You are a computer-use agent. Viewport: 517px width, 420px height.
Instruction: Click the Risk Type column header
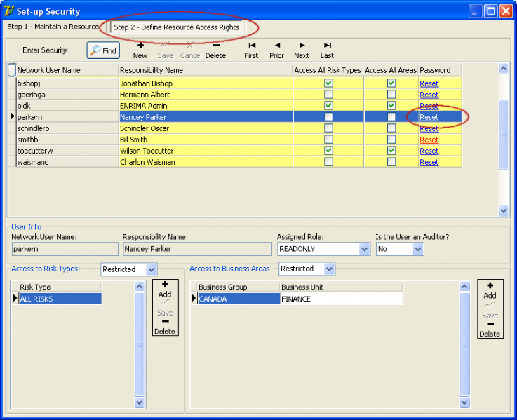pyautogui.click(x=60, y=287)
